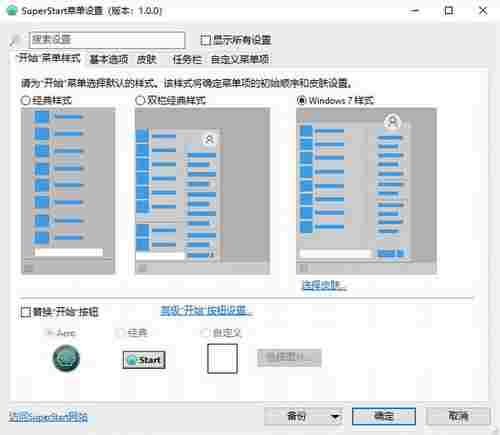Go to the 任务栏 tab
The width and height of the screenshot is (500, 435).
point(187,60)
